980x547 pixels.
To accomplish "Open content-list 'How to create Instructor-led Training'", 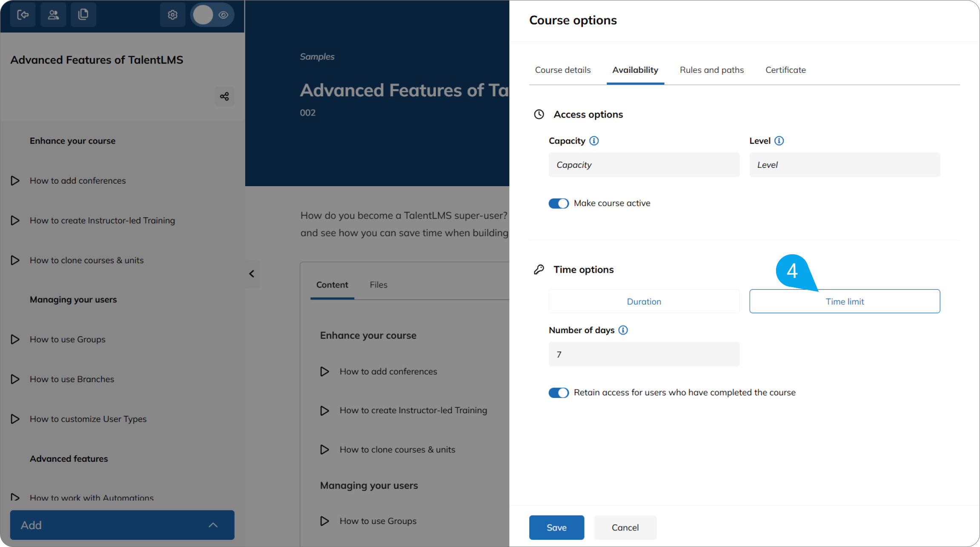I will coord(413,410).
